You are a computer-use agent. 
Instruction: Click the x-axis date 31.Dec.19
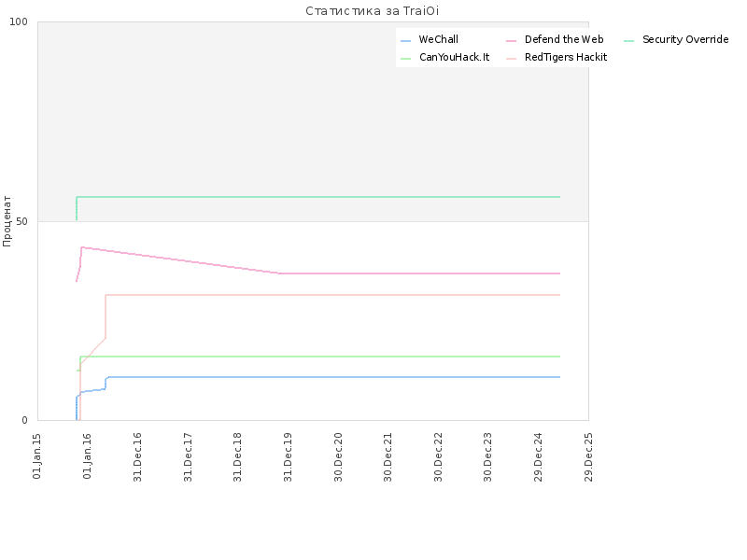tap(288, 457)
